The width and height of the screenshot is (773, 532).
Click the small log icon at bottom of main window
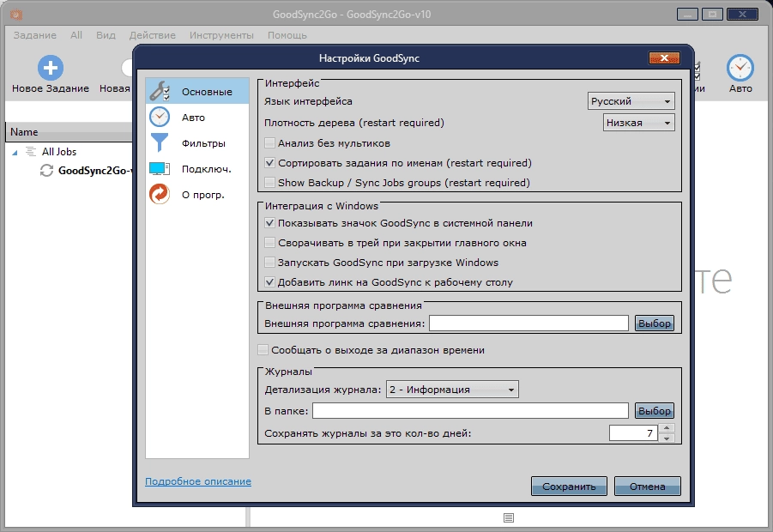pos(509,517)
